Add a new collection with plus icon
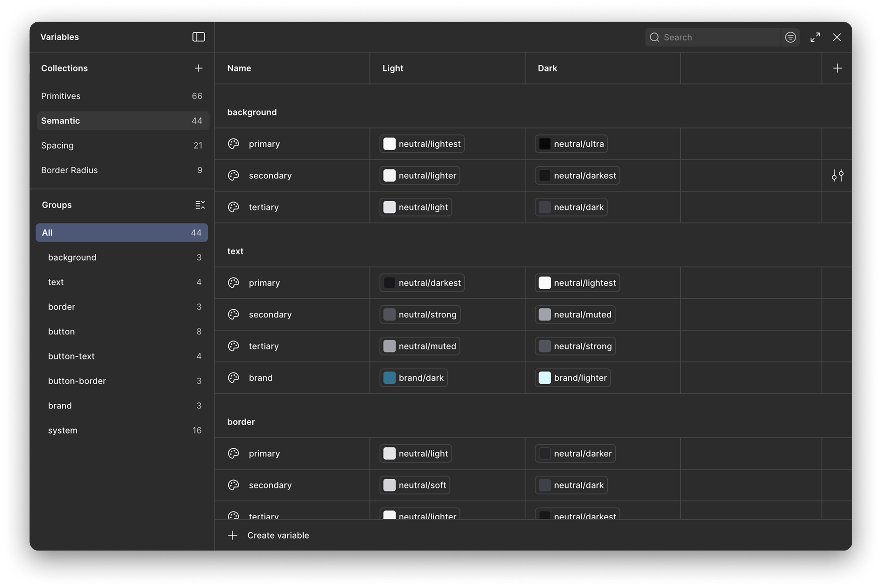 (199, 68)
